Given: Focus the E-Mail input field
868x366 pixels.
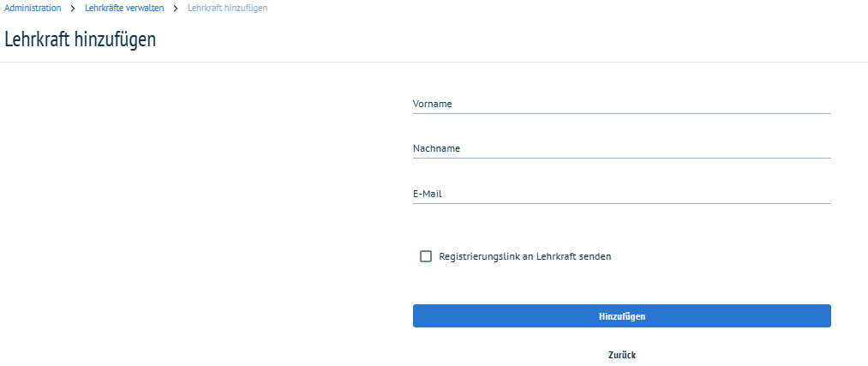Looking at the screenshot, I should coord(622,194).
